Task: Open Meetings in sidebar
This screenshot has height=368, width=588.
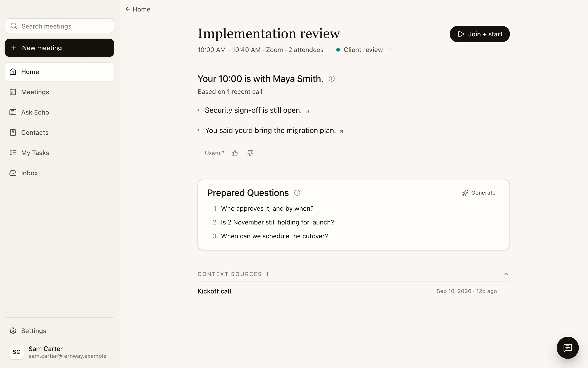Action: tap(59, 92)
